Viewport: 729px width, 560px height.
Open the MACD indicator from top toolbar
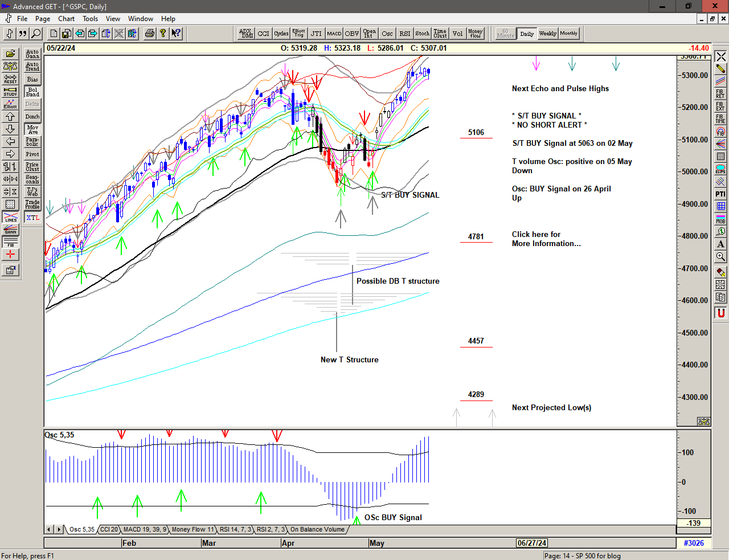pos(334,34)
